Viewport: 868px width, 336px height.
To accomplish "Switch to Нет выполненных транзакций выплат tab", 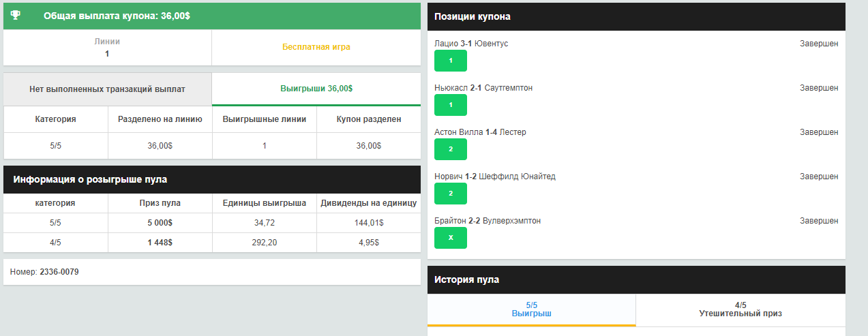I will 108,89.
